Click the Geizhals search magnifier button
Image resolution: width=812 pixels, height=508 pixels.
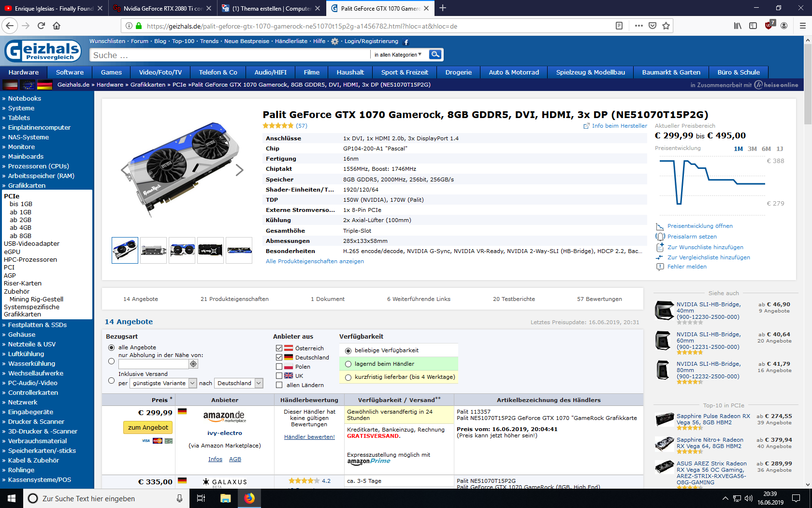pos(435,55)
